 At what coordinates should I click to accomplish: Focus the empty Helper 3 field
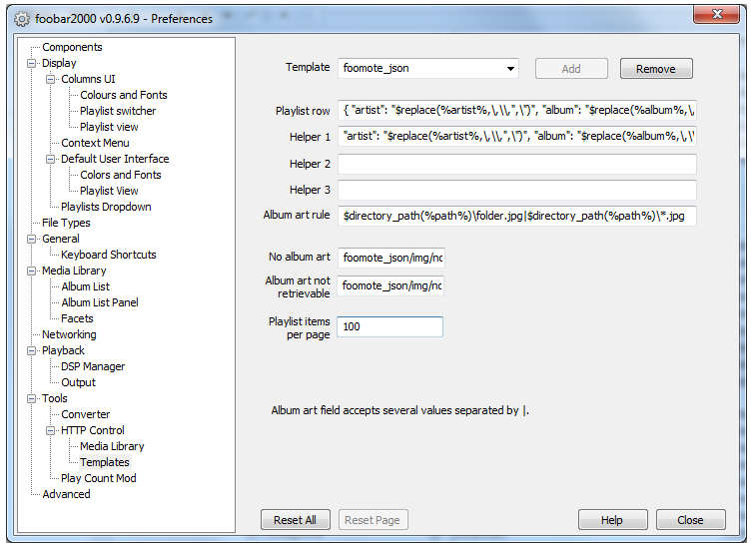[517, 190]
